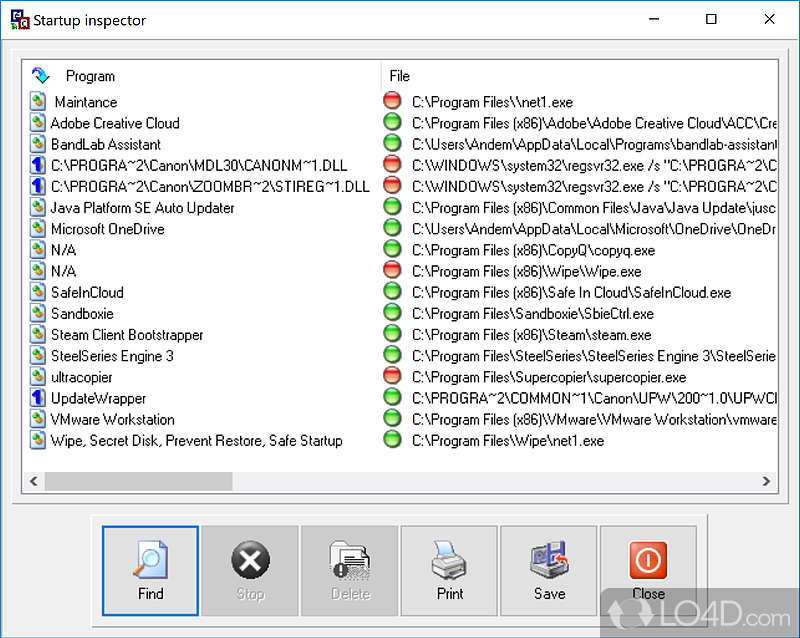Click the green status light for Adobe Creative Cloud

coord(392,121)
